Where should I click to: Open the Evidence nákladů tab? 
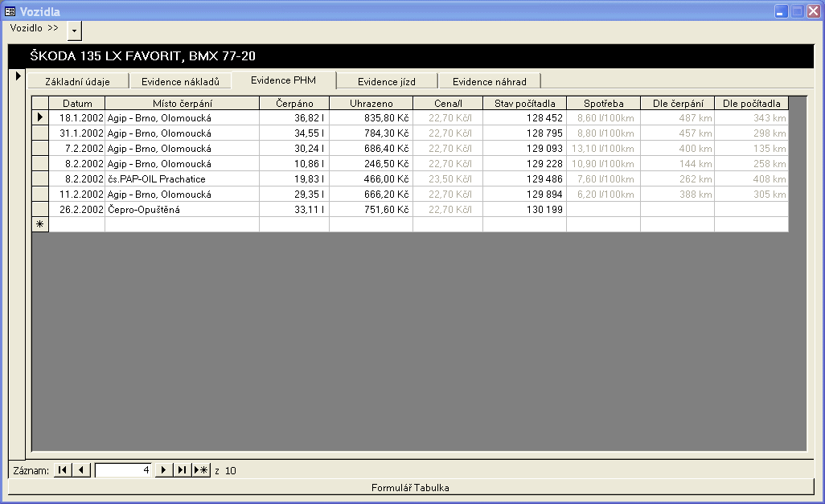coord(180,81)
